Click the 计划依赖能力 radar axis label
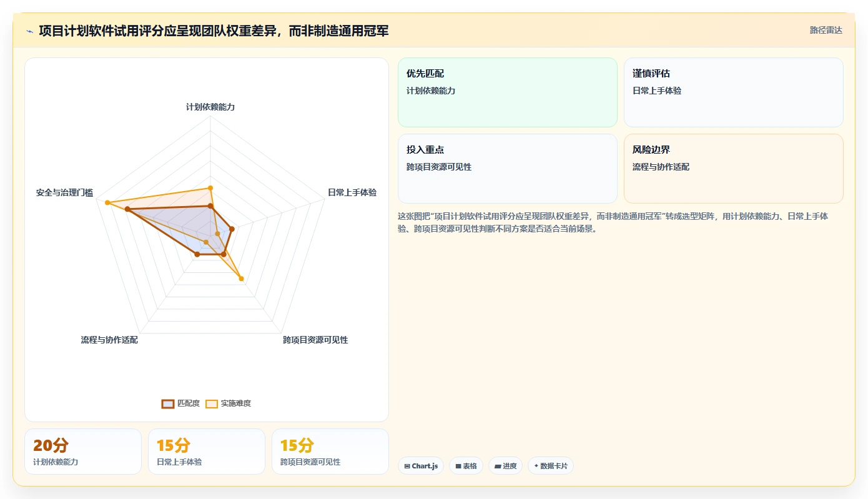The image size is (868, 499). (210, 107)
